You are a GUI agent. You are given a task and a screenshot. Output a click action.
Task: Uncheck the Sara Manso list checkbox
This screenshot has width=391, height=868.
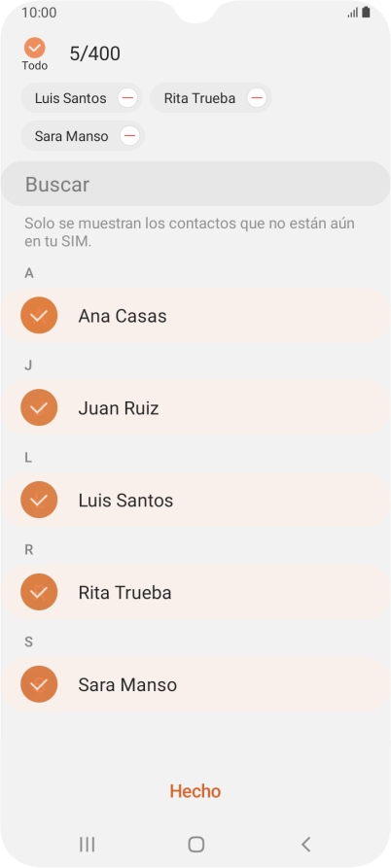[x=39, y=684]
